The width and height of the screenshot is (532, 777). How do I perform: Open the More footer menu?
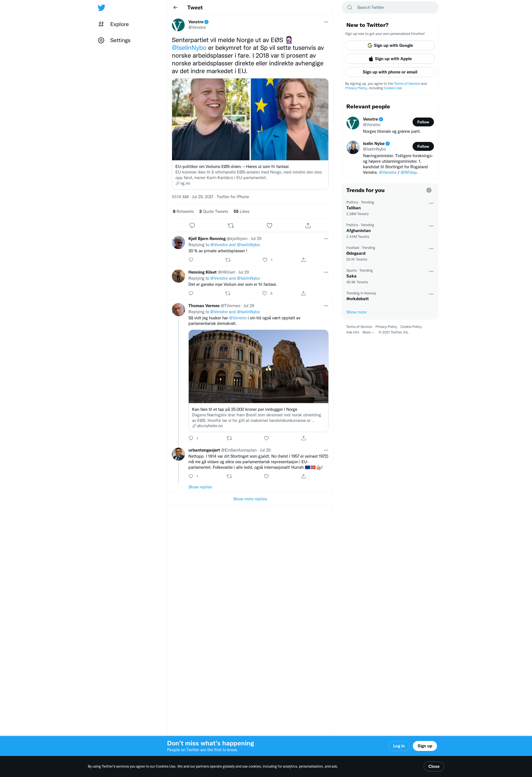(368, 332)
